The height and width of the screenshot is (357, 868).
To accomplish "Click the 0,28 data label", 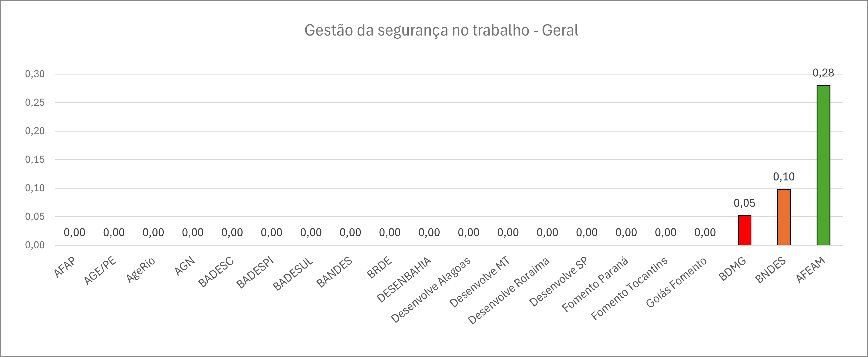I will click(x=823, y=73).
